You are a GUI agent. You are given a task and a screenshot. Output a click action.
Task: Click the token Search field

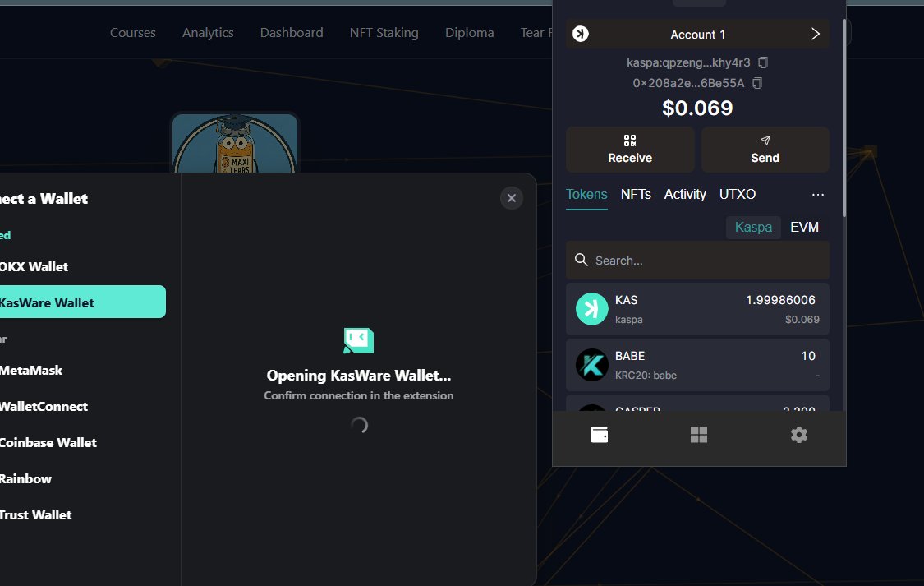[697, 260]
